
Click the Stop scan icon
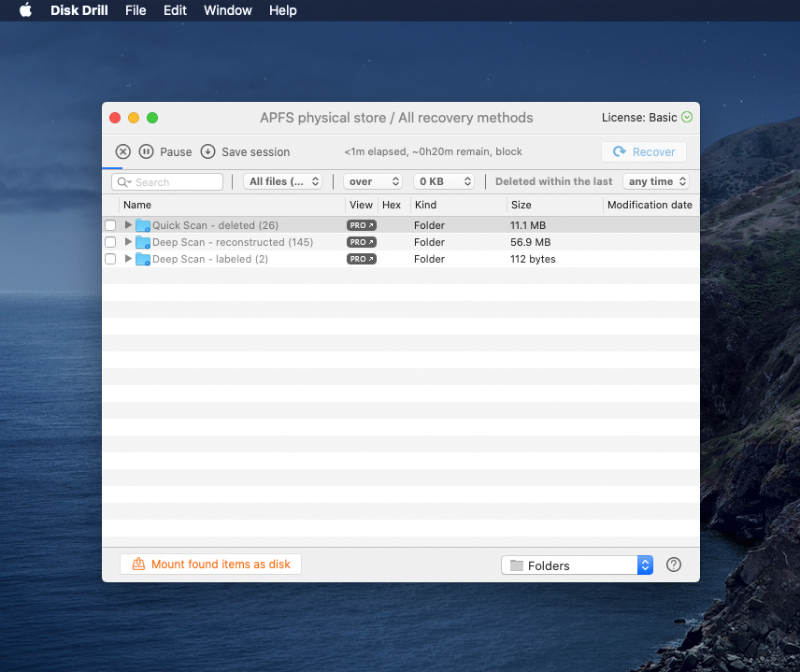[122, 151]
